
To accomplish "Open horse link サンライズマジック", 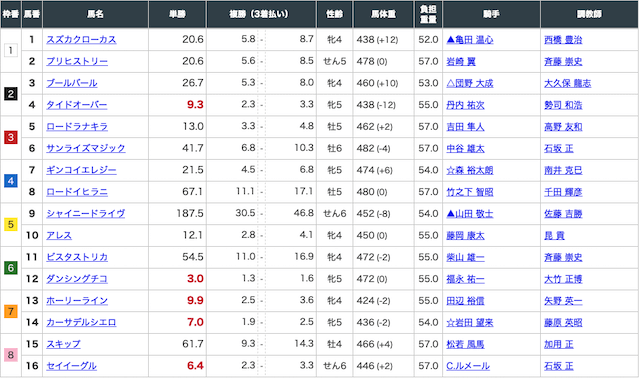I will point(86,148).
